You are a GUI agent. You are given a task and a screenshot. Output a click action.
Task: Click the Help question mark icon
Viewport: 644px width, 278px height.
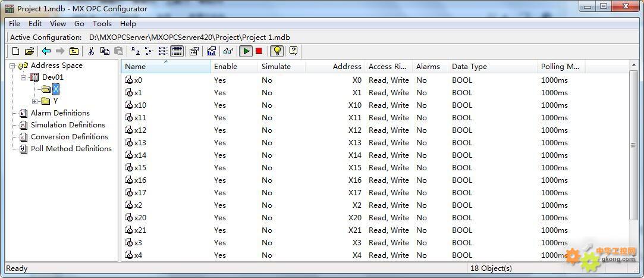tap(293, 51)
